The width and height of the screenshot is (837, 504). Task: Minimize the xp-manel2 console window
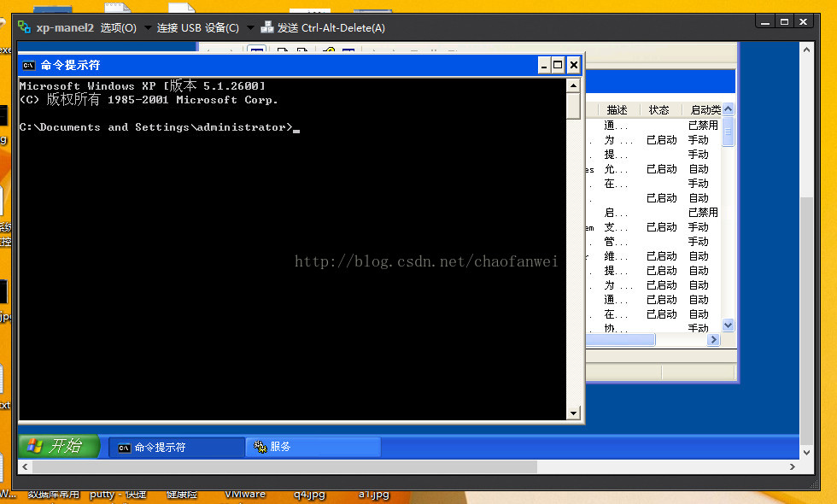pyautogui.click(x=765, y=22)
